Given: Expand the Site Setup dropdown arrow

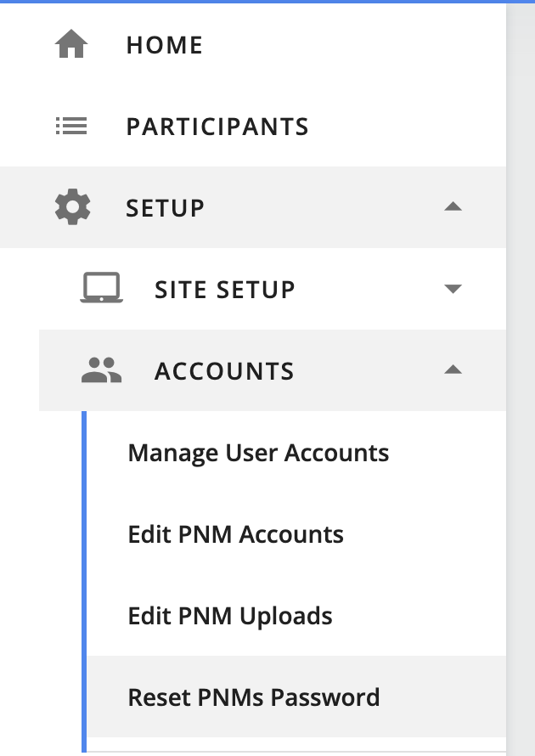Looking at the screenshot, I should (453, 289).
